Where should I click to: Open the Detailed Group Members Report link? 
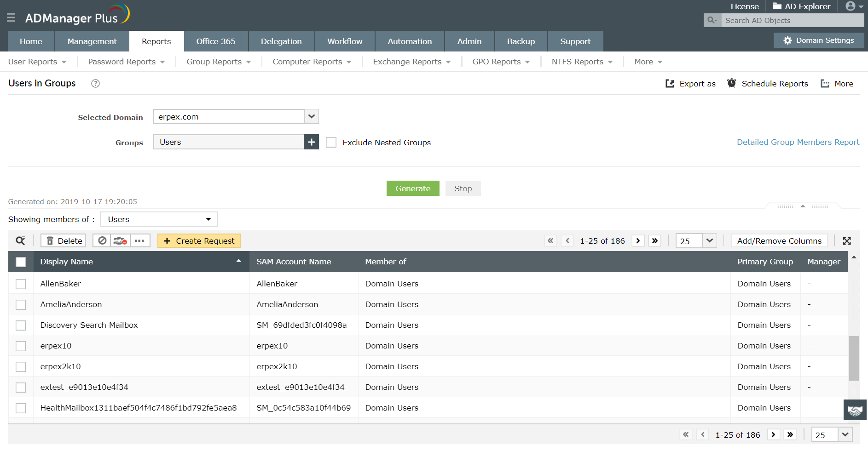coord(798,142)
